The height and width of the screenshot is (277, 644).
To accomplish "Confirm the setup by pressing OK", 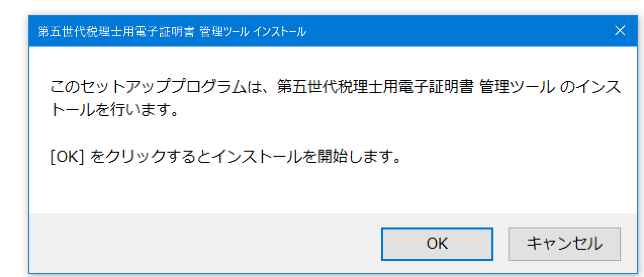I will pyautogui.click(x=437, y=244).
